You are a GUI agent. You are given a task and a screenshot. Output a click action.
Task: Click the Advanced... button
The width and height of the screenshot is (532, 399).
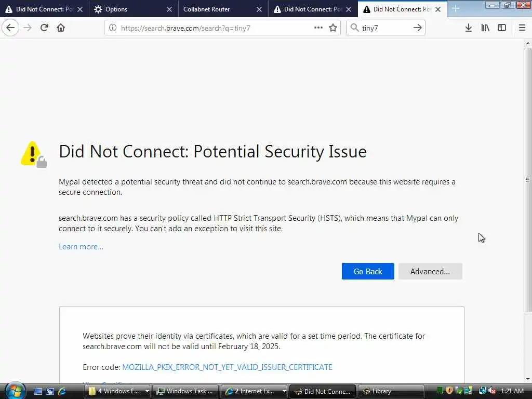point(430,271)
